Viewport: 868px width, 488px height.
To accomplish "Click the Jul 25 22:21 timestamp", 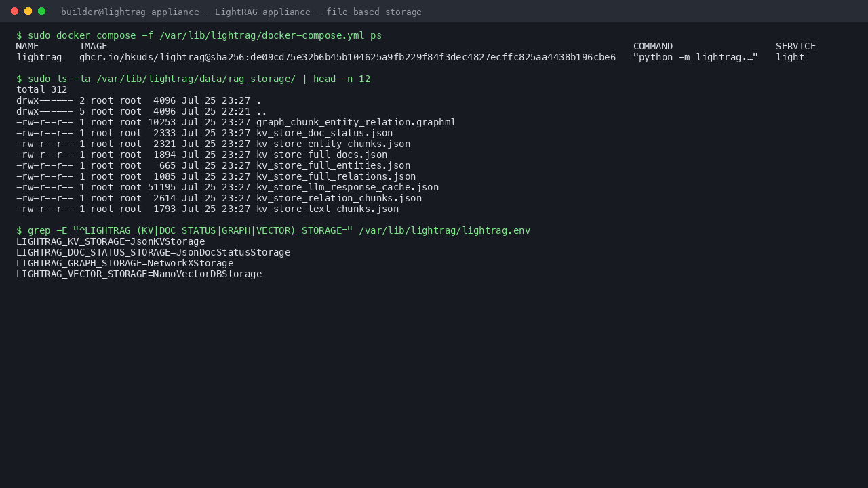I will click(x=216, y=111).
